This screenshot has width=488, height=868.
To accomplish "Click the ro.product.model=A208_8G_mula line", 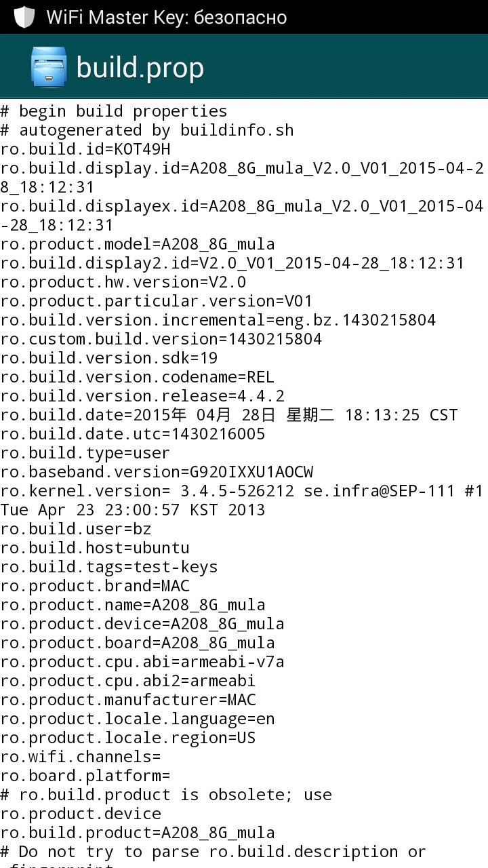I will (138, 243).
